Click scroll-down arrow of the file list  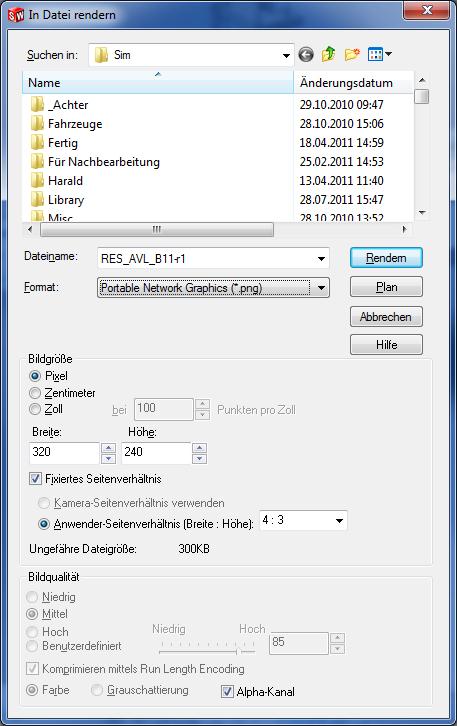421,212
